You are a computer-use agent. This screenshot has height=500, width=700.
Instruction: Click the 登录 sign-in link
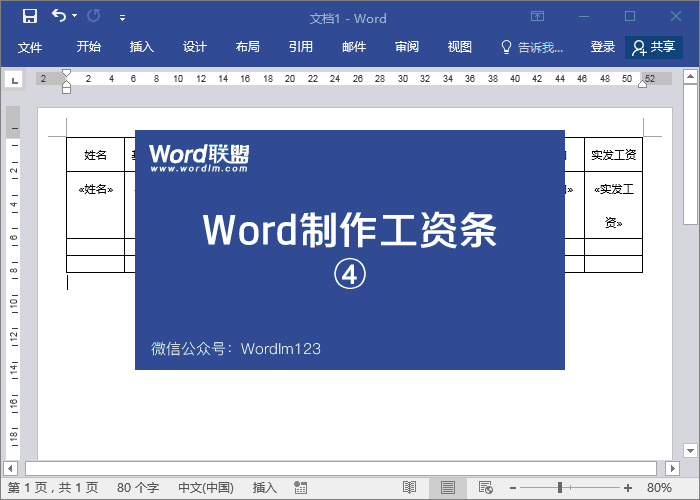click(x=603, y=47)
